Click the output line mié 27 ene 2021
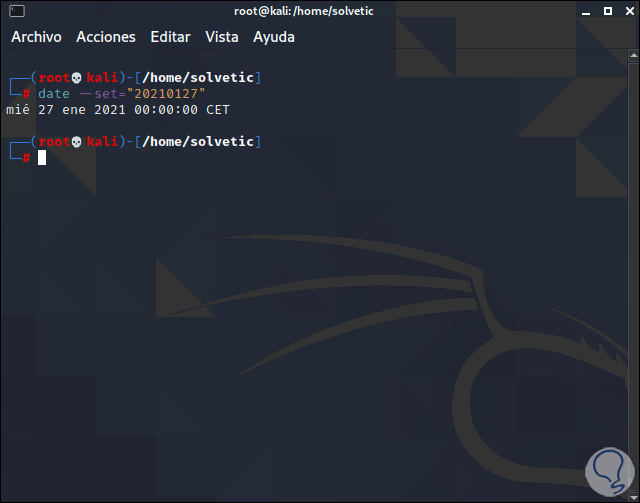 (118, 110)
